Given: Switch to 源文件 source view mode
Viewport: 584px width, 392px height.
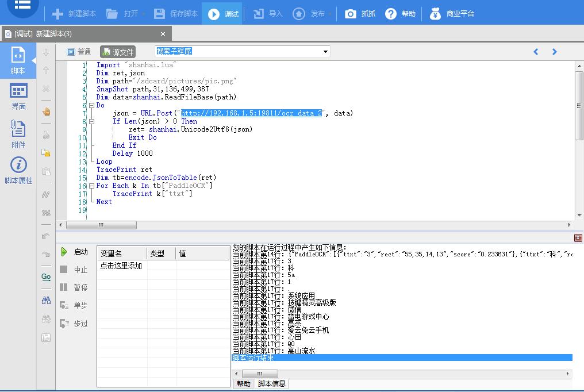Looking at the screenshot, I should [118, 52].
